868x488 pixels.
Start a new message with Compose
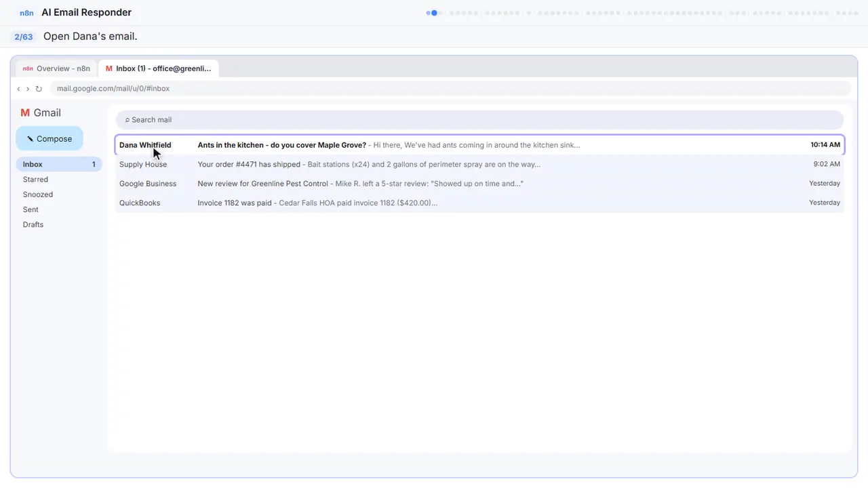(x=50, y=139)
